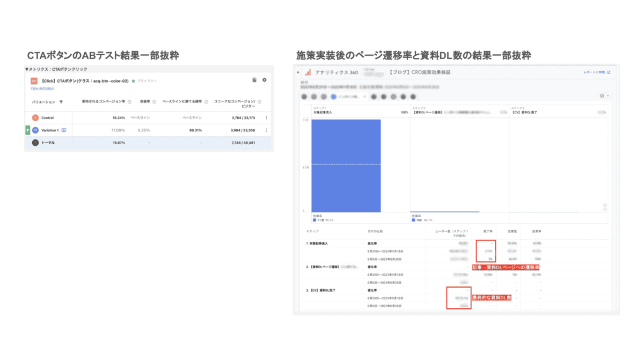
Task: Select the blue check visualization icon
Action: pos(334,97)
